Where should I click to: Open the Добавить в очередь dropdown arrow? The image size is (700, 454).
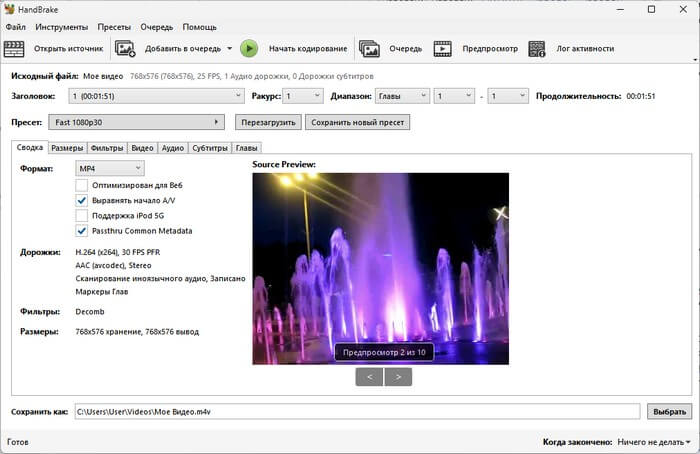coord(229,48)
